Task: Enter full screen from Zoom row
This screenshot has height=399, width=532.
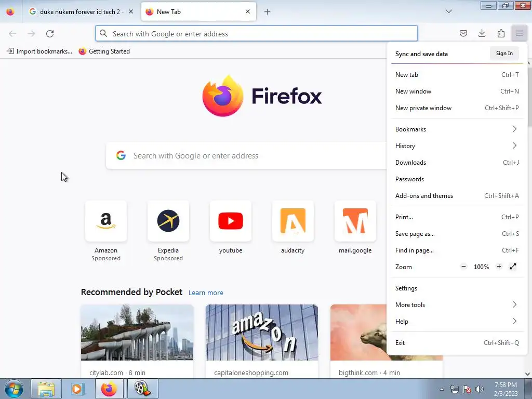Action: click(x=513, y=267)
